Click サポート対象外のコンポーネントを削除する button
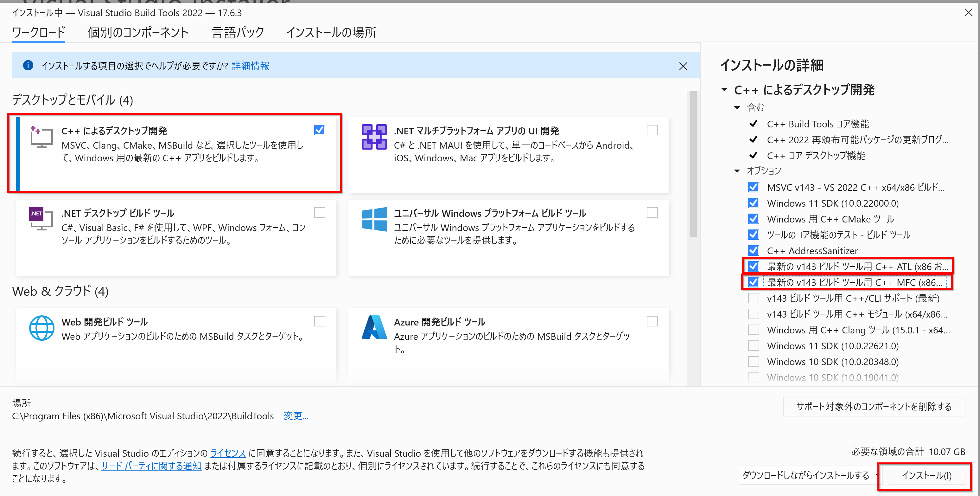Viewport: 980px width, 496px height. pos(874,407)
